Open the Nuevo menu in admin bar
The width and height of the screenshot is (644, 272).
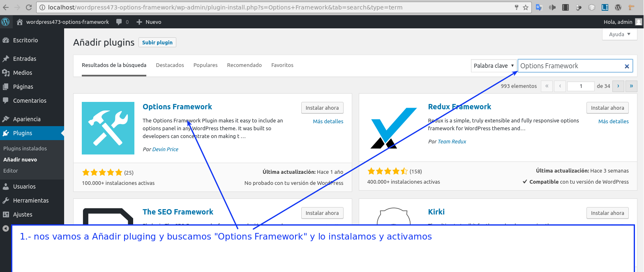[x=149, y=22]
